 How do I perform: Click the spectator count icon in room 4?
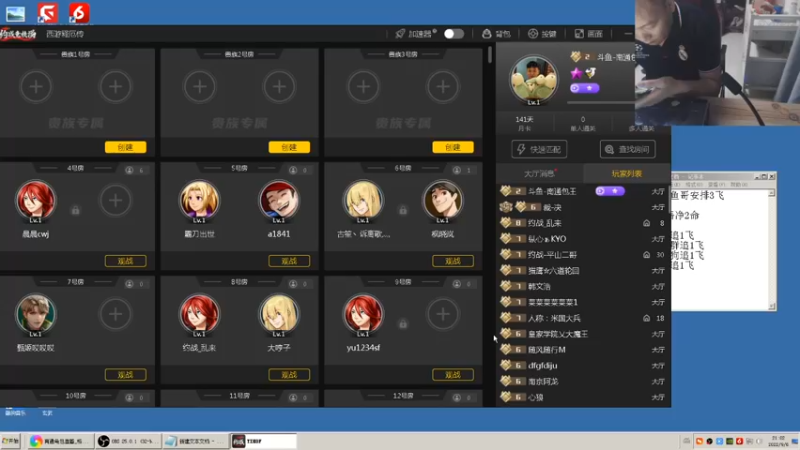coord(129,170)
